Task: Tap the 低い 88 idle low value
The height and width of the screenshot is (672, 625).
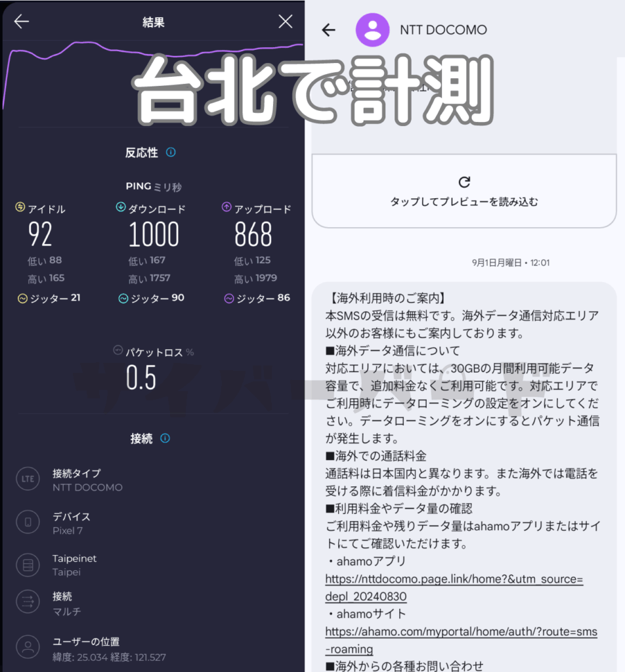Action: (x=45, y=261)
